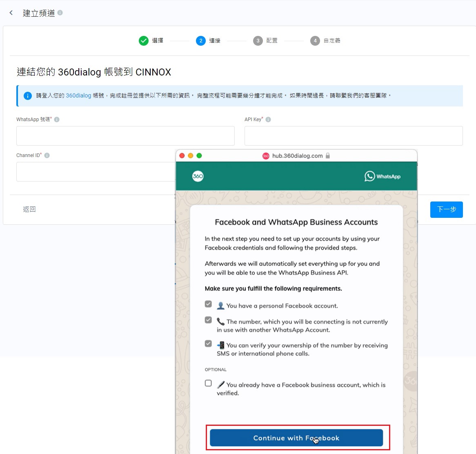Open info tooltip beside API Key label
This screenshot has height=454, width=476.
tap(268, 120)
